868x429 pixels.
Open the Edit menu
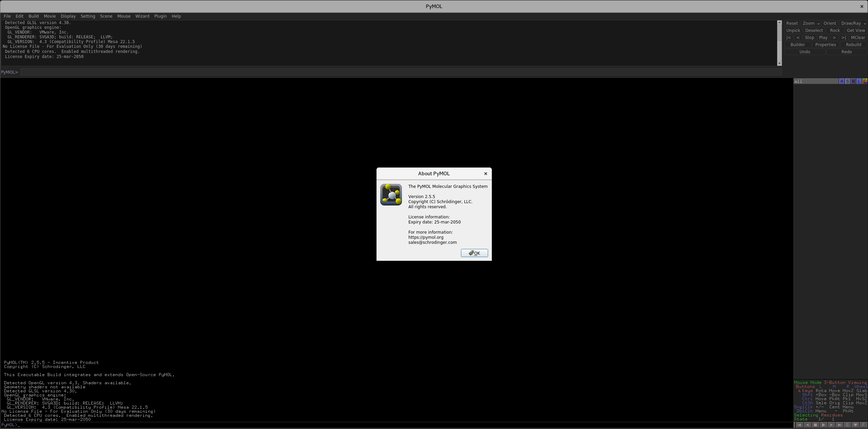[x=20, y=16]
